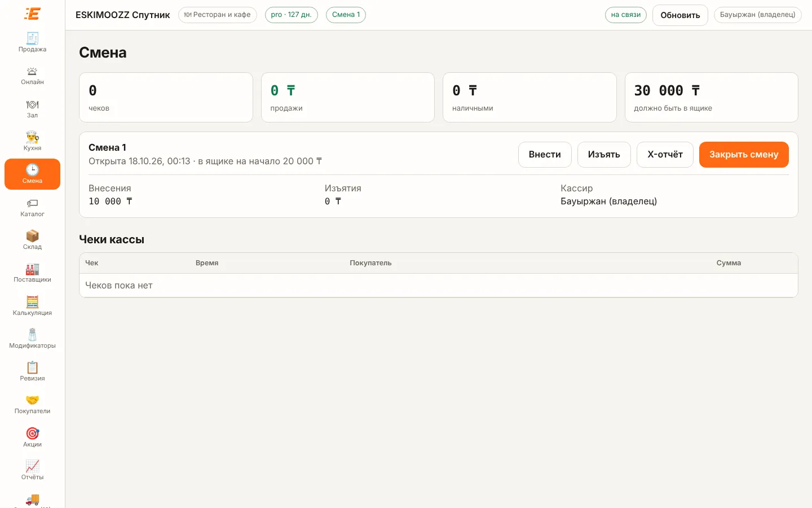Click the Кассир name in the shift details

608,202
